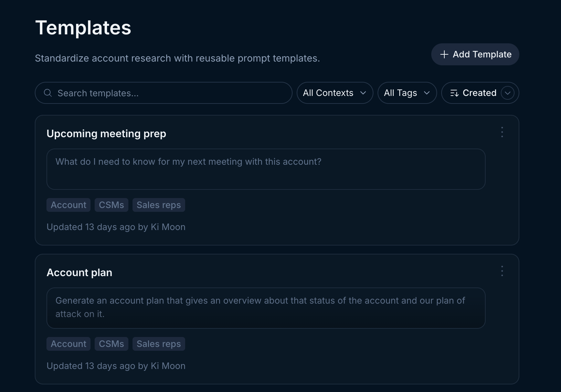Click the plus icon on Add Template
This screenshot has width=561, height=392.
(444, 54)
